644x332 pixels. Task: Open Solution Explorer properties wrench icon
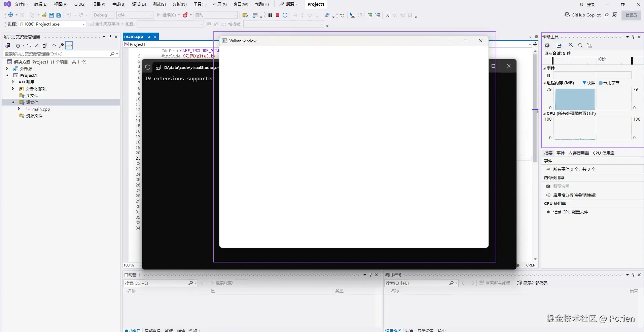click(62, 45)
